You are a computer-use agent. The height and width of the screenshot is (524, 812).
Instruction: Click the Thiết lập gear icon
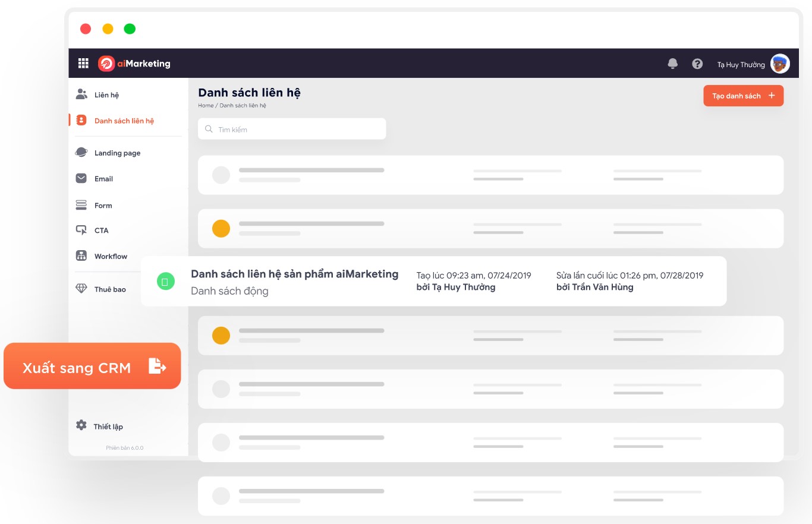[x=81, y=425]
